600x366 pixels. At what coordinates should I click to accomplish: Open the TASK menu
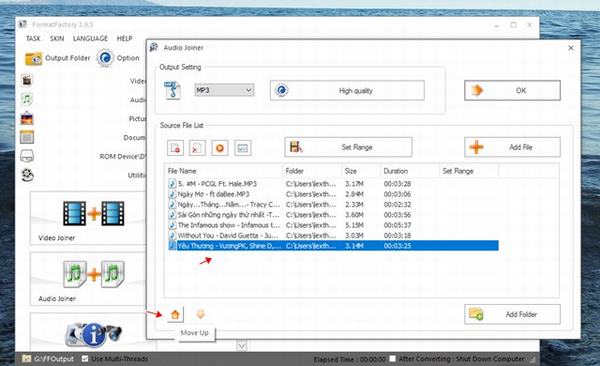pyautogui.click(x=33, y=38)
